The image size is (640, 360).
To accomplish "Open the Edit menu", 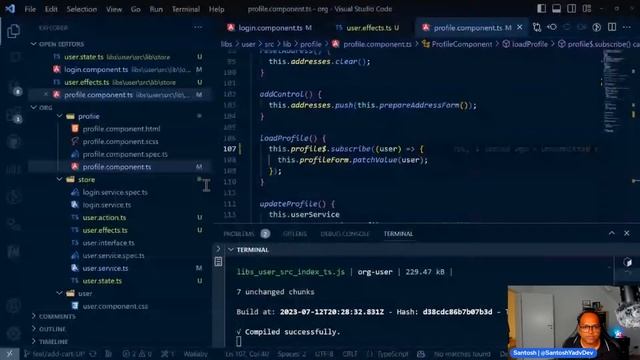I will pyautogui.click(x=51, y=9).
